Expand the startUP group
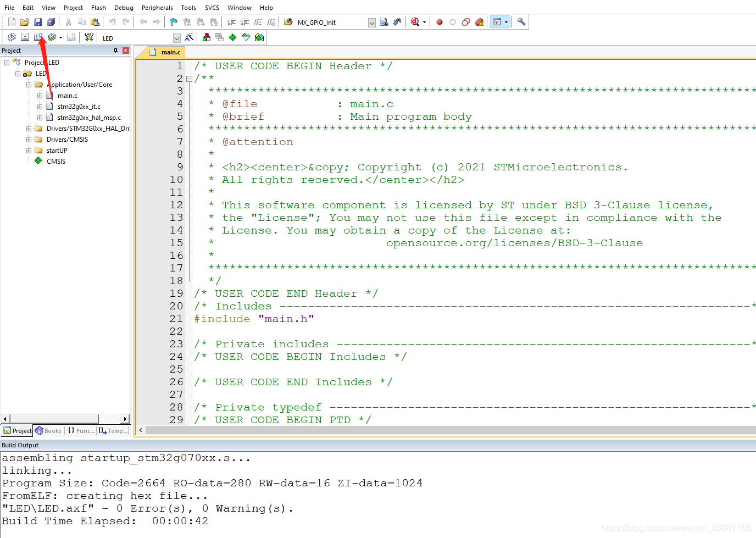The height and width of the screenshot is (538, 756). [29, 151]
